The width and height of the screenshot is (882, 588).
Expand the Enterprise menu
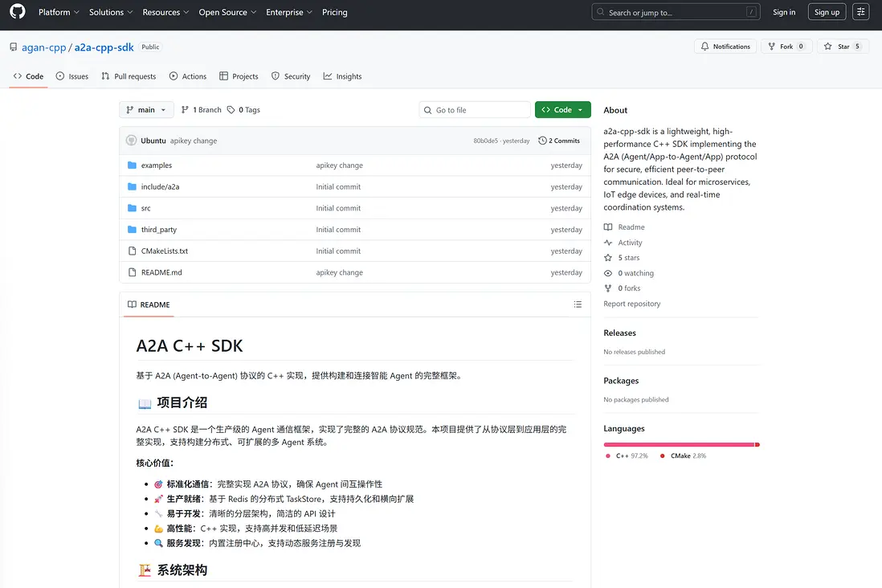click(x=288, y=12)
